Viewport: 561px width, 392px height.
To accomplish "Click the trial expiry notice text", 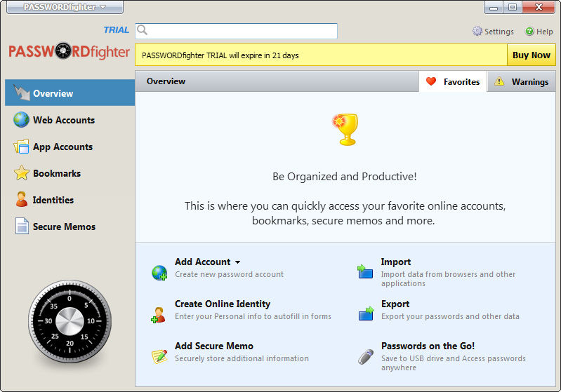I will click(x=220, y=55).
